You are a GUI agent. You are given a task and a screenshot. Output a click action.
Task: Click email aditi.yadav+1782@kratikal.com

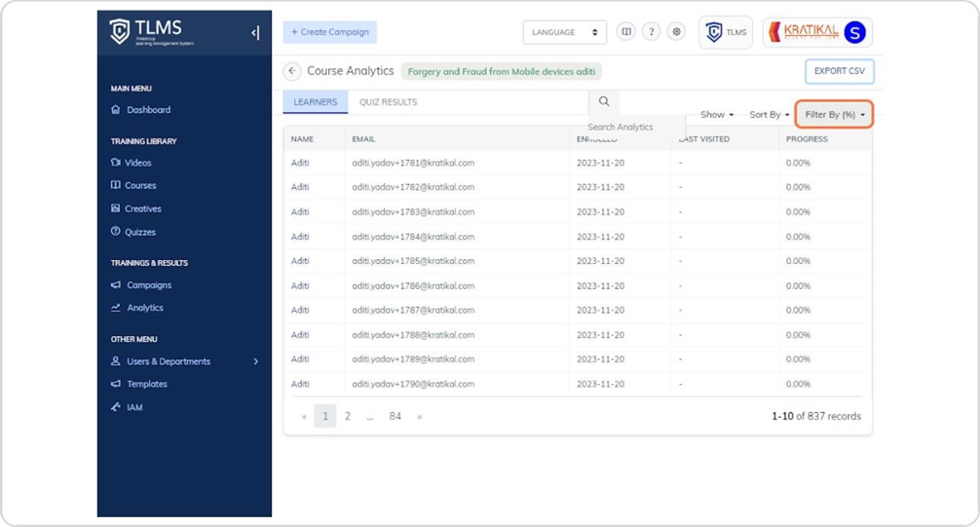(412, 187)
